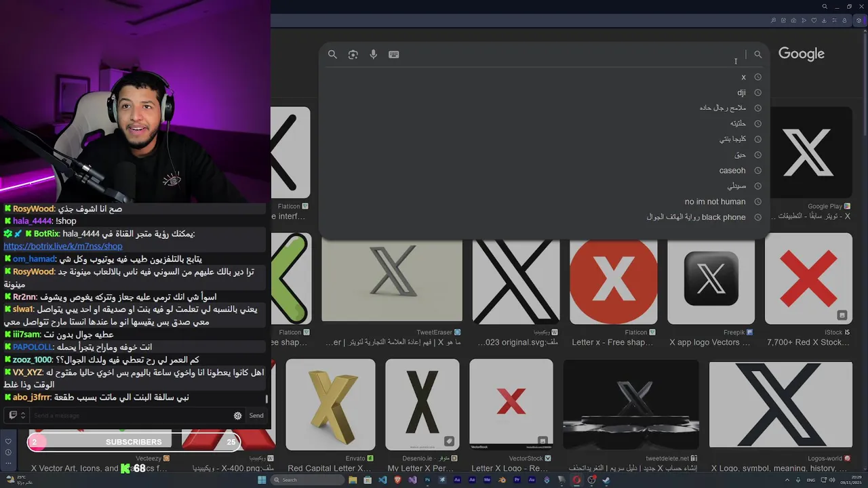Click the extensions cube icon in toolbar
This screenshot has height=488, width=868.
(859, 20)
